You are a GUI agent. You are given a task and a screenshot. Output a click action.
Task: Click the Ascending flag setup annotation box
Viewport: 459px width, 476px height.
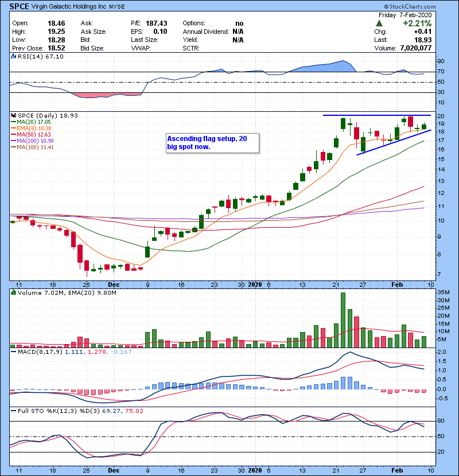(x=213, y=143)
